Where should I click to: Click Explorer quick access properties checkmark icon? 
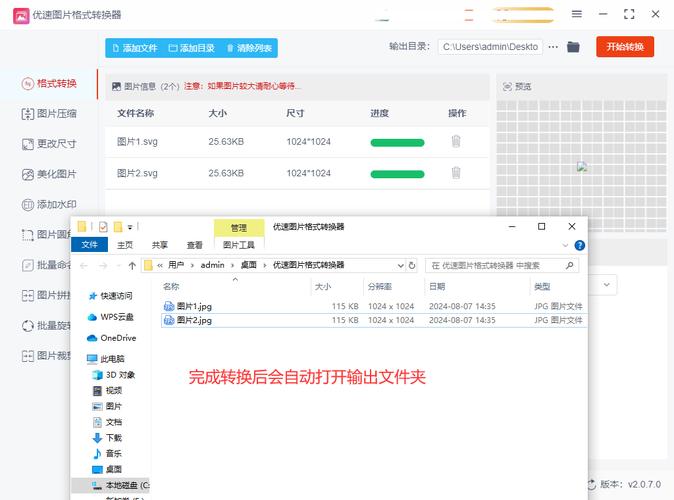click(103, 227)
